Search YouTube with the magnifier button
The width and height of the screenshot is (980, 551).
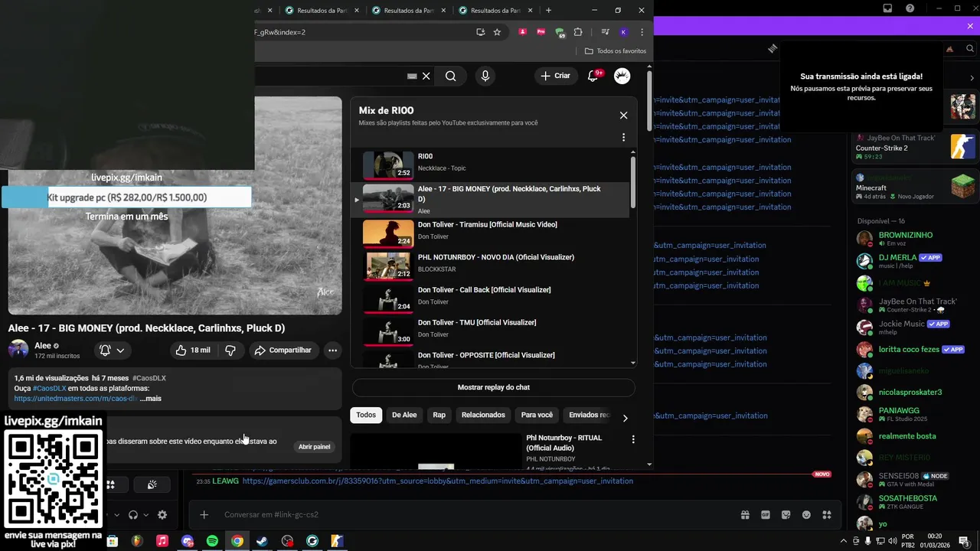(x=451, y=76)
